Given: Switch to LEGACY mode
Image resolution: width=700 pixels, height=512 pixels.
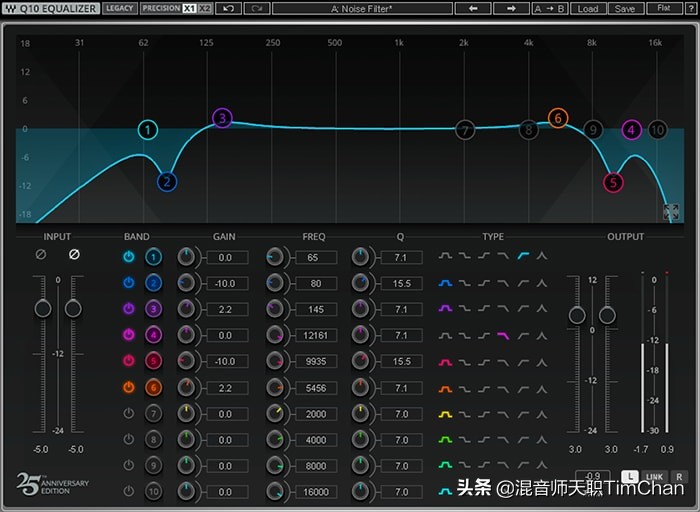Looking at the screenshot, I should (119, 9).
